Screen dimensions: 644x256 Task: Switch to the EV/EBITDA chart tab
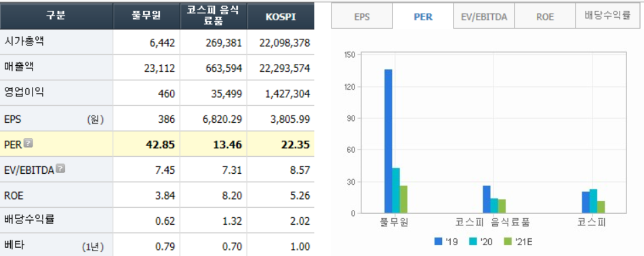[x=484, y=16]
